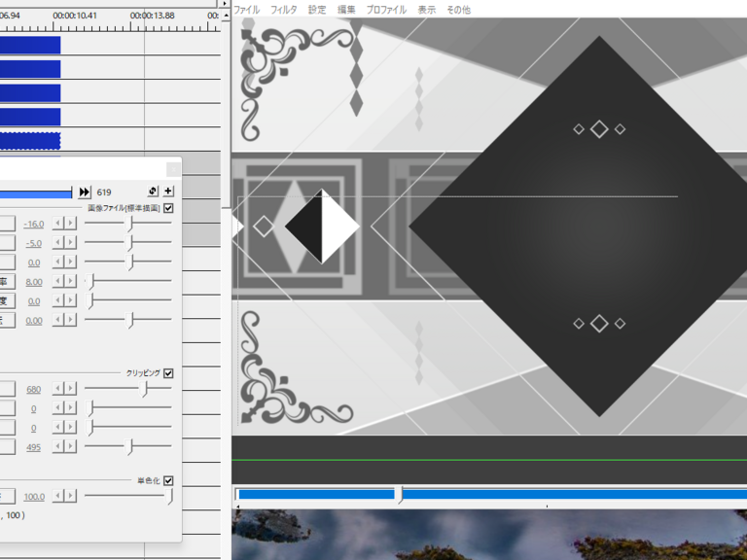Click the 8.00 value
The image size is (747, 560).
pos(34,282)
